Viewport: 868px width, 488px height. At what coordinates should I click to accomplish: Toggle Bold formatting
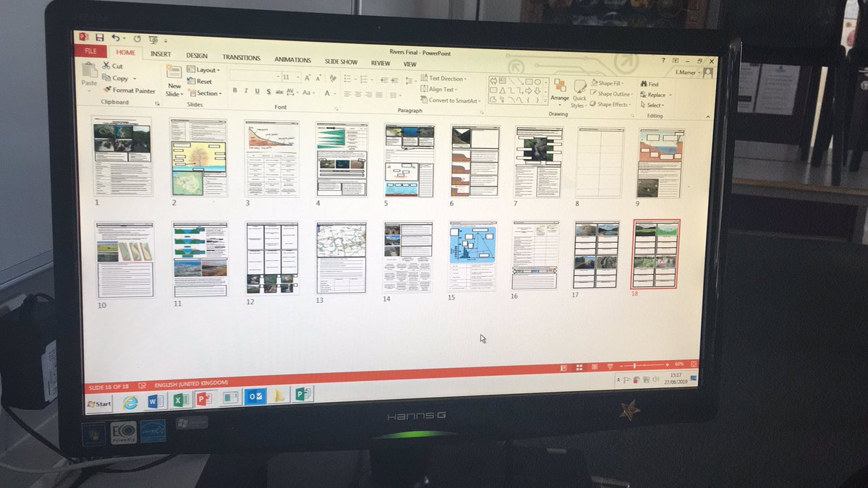tap(235, 91)
